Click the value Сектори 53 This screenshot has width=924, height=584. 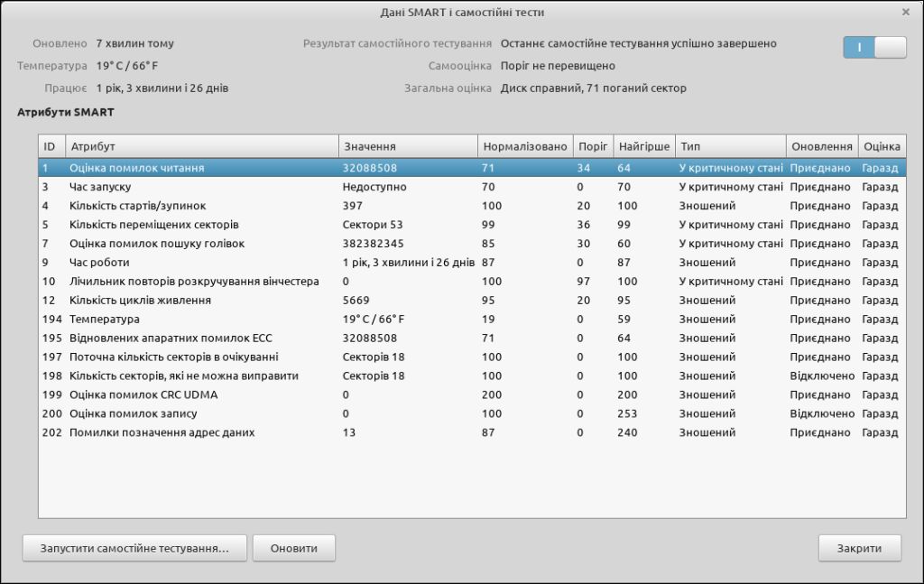373,225
